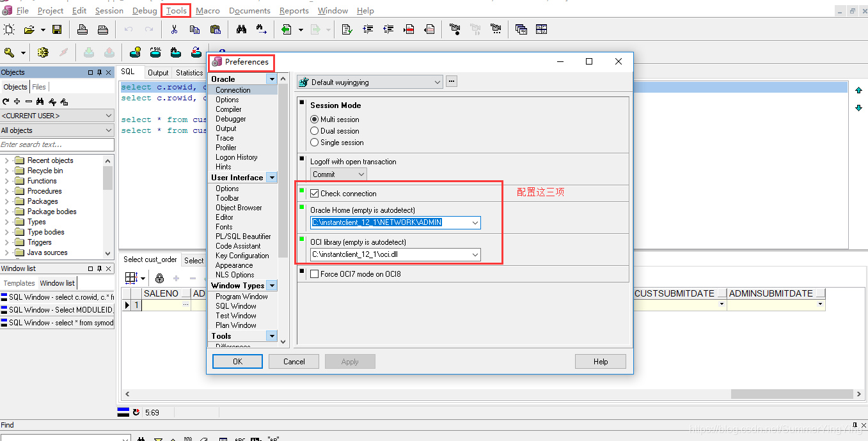
Task: Click the Find next binoculars-arrow icon
Action: [x=262, y=29]
